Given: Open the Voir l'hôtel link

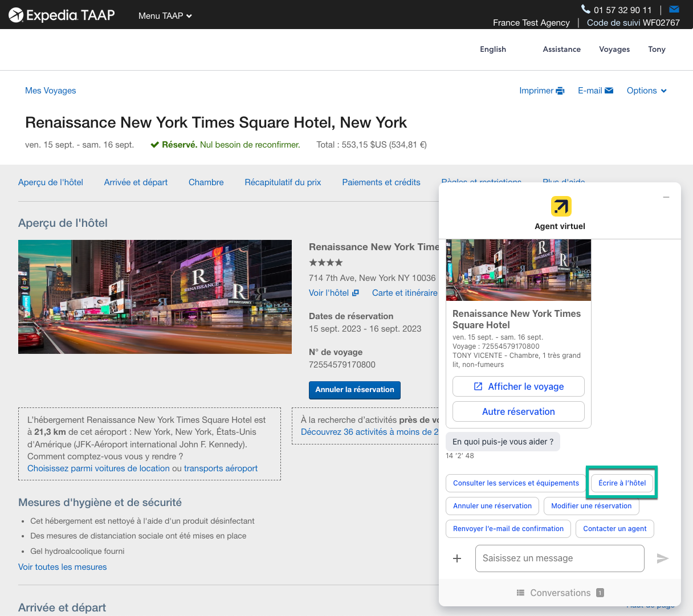Looking at the screenshot, I should pos(329,293).
